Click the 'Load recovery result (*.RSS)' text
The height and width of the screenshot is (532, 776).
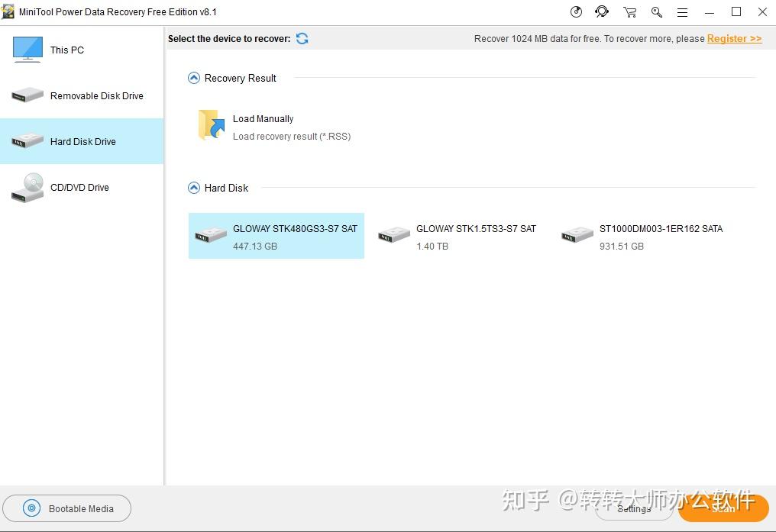click(292, 137)
